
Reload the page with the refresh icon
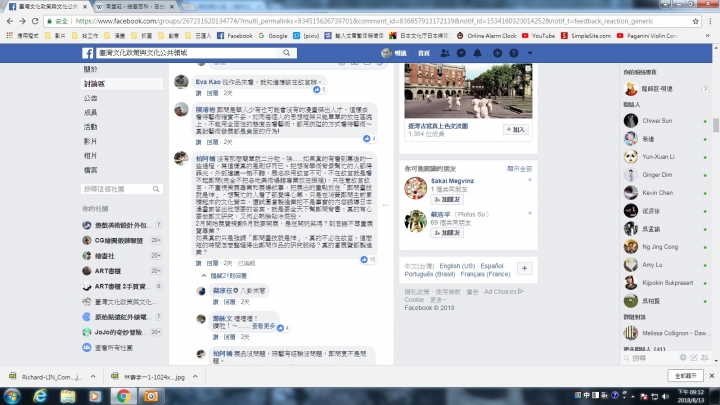tap(35, 21)
